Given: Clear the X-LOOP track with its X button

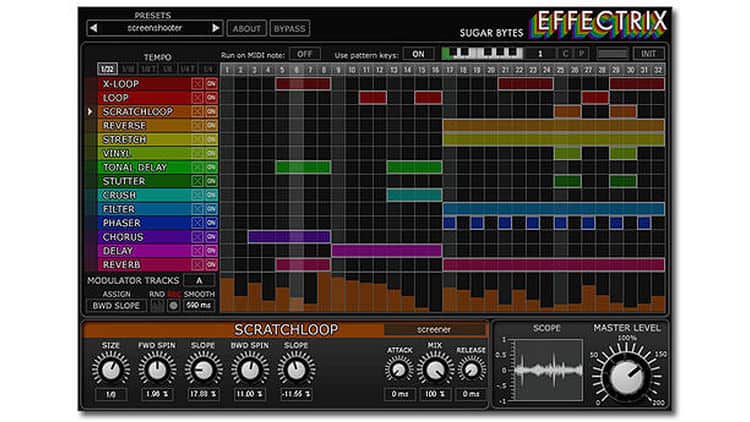Looking at the screenshot, I should (197, 84).
